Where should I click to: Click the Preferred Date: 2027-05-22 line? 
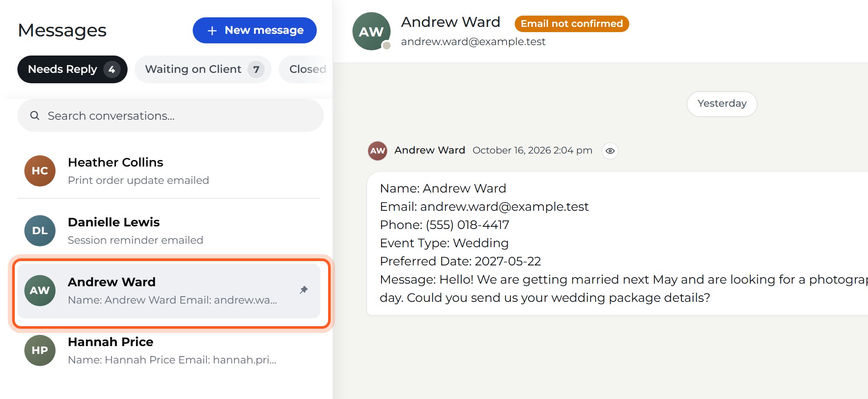tap(460, 261)
